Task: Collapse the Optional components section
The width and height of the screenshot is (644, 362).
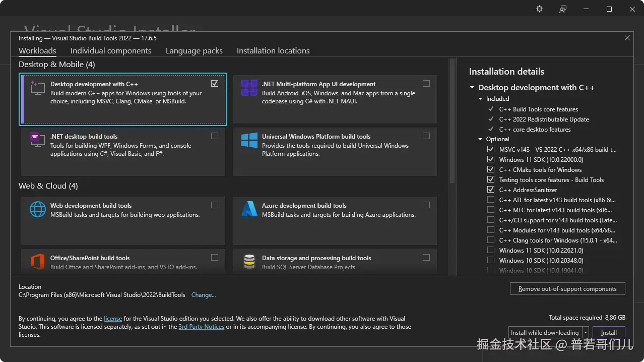Action: pos(481,139)
